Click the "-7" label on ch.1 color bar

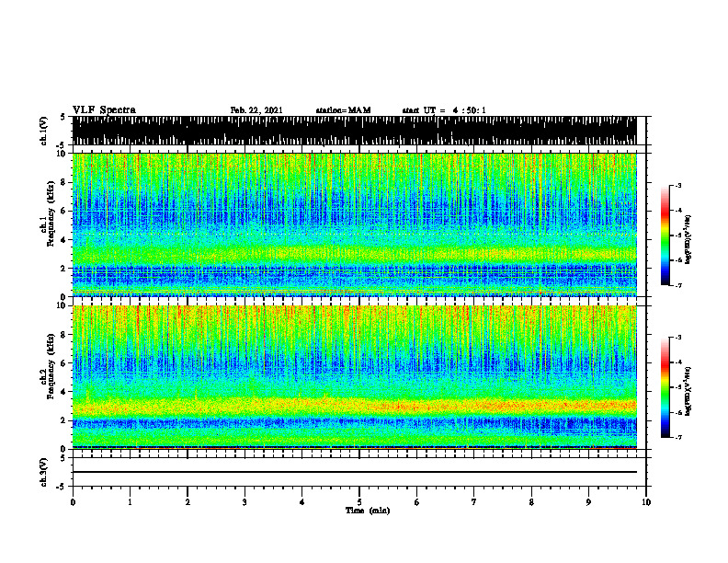(x=677, y=286)
